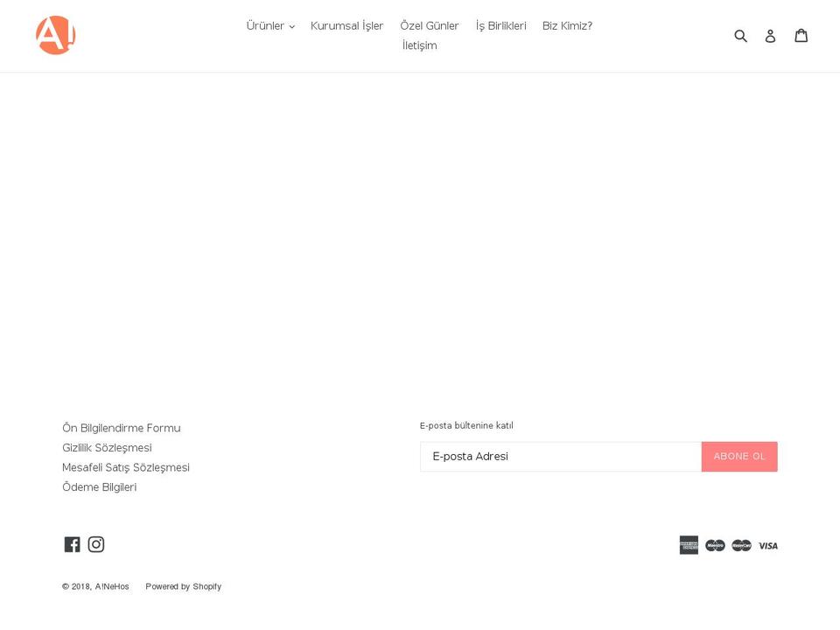
Task: Expand the Ürünler dropdown menu
Action: click(270, 25)
